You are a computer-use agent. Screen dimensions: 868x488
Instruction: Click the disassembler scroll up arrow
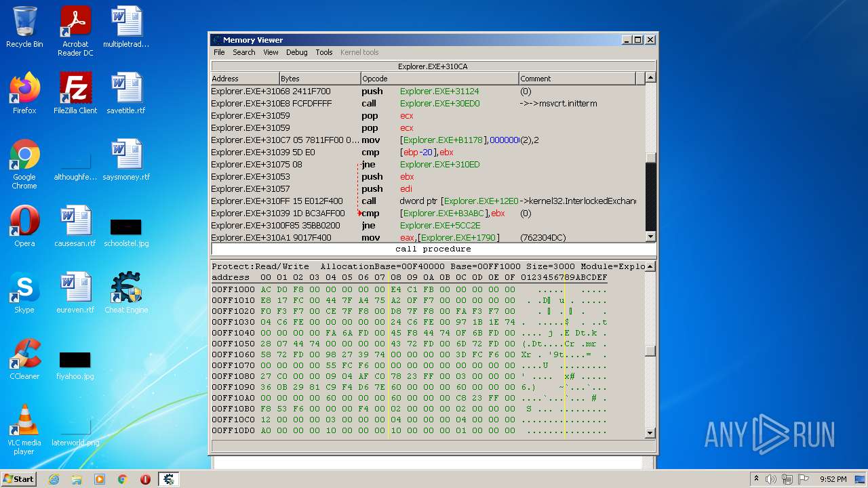(x=650, y=78)
